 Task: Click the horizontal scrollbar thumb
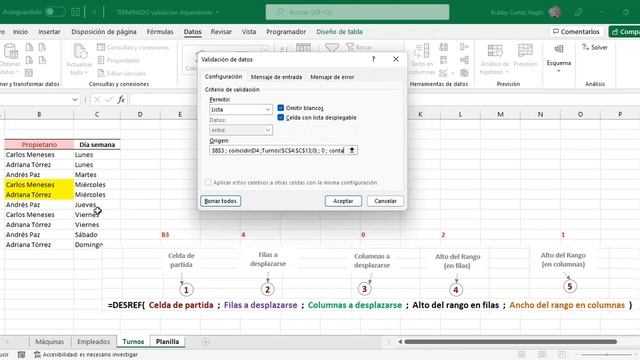(510, 342)
